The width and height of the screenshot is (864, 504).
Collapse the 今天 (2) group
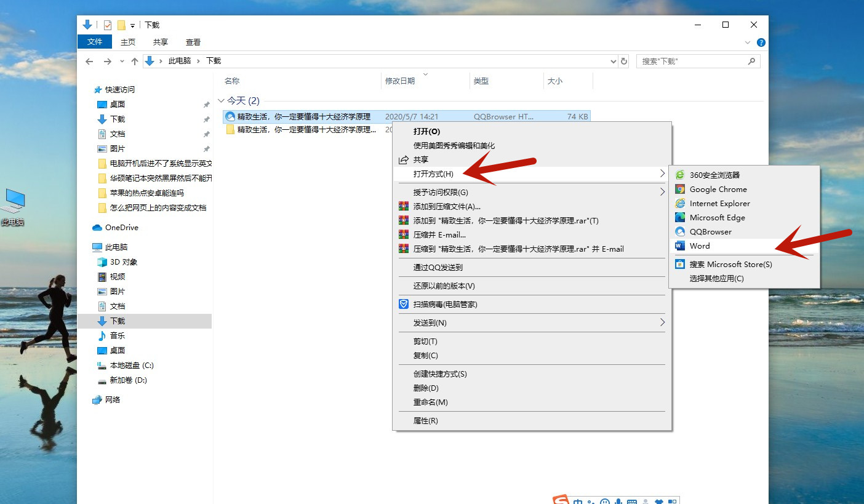(x=222, y=100)
